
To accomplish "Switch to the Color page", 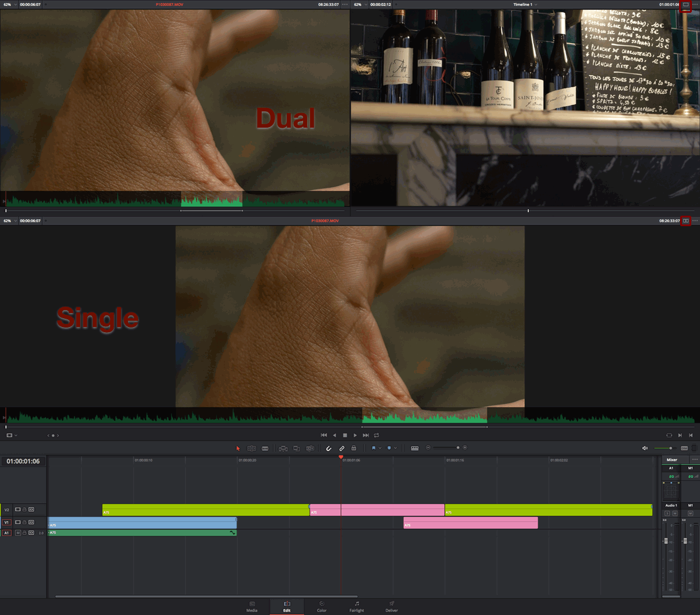I will (x=322, y=606).
